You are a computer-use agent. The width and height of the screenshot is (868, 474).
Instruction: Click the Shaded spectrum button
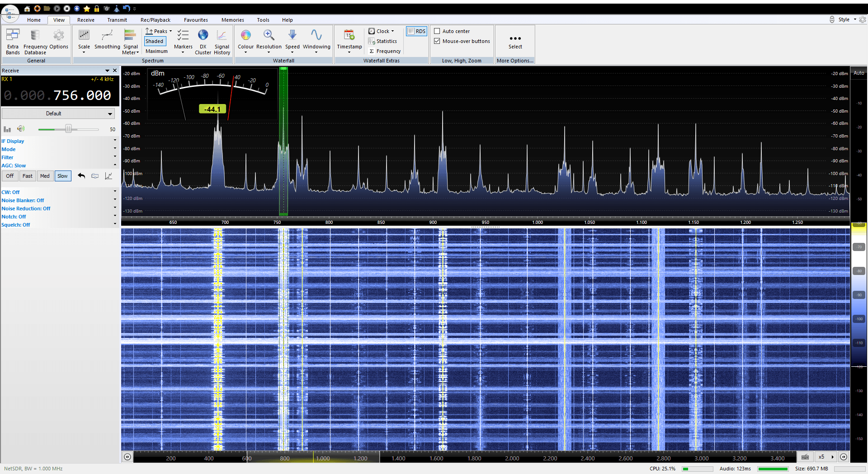155,41
